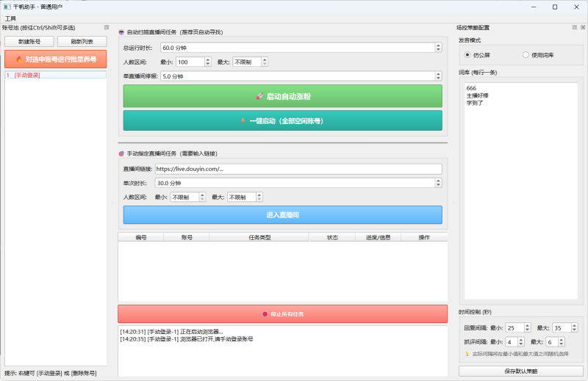Screen dimensions: 588x381
Task: Adjust the 回复间隔 最大 35 spinner arrows
Action: (x=575, y=328)
